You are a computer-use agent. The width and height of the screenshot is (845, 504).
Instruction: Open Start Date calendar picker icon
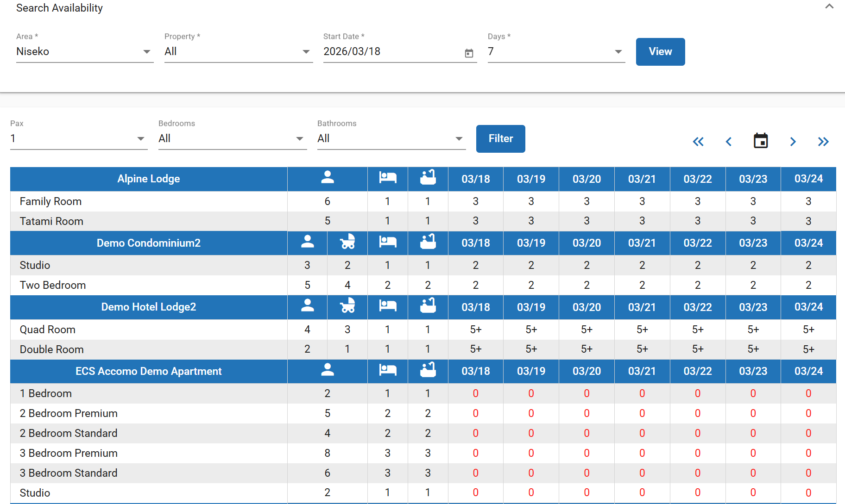click(469, 53)
